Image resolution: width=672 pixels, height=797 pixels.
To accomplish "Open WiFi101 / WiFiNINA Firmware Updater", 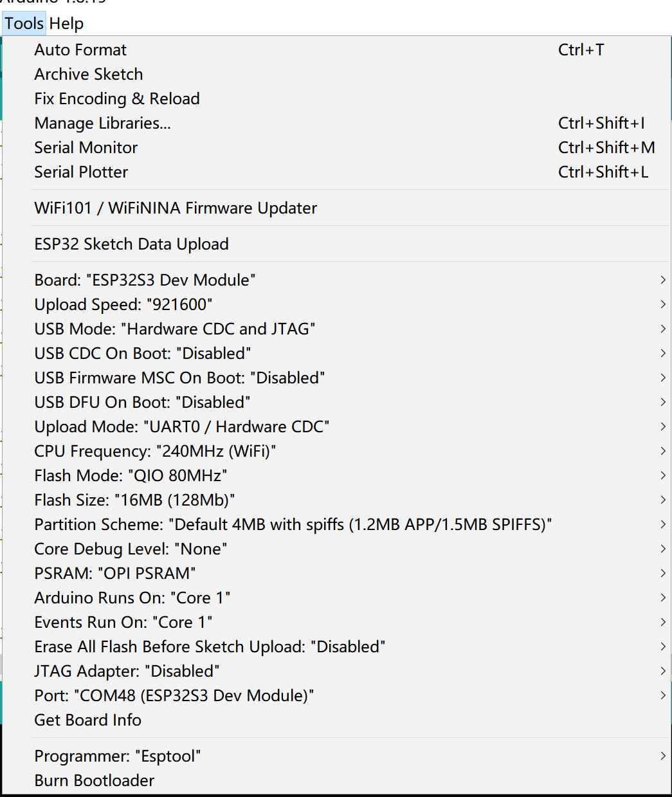I will (336, 208).
